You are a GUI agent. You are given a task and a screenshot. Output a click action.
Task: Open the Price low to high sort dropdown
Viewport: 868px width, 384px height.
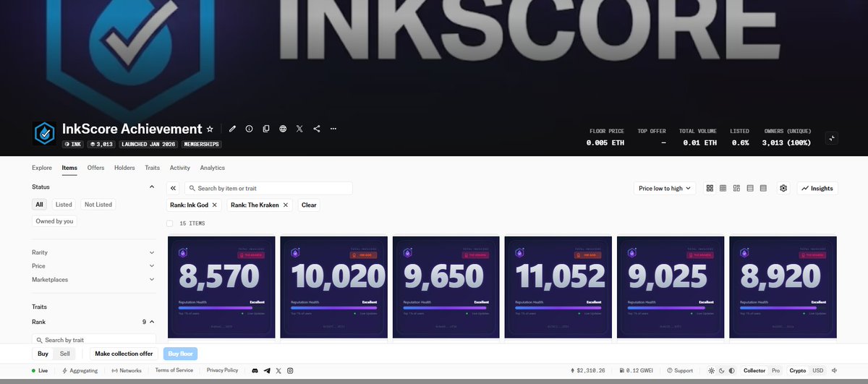(664, 188)
